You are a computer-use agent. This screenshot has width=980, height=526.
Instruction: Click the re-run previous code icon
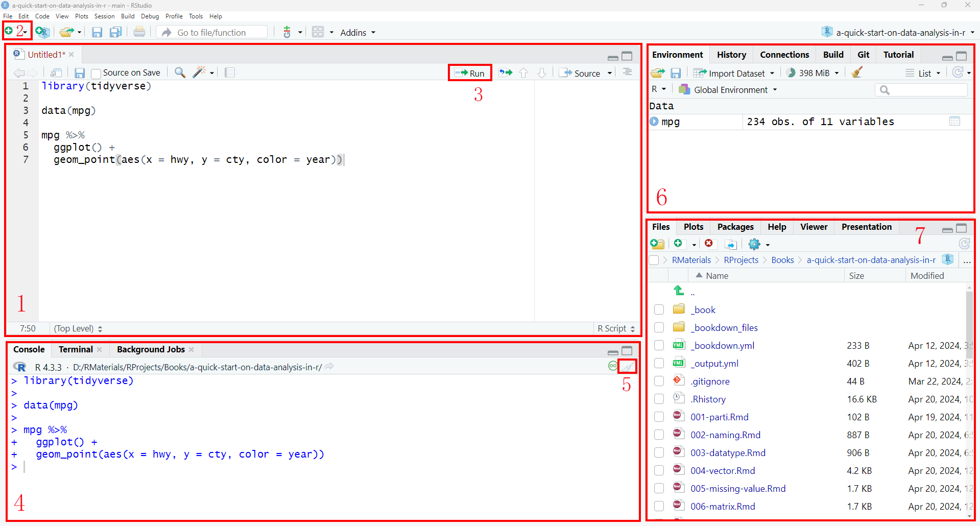pyautogui.click(x=506, y=73)
